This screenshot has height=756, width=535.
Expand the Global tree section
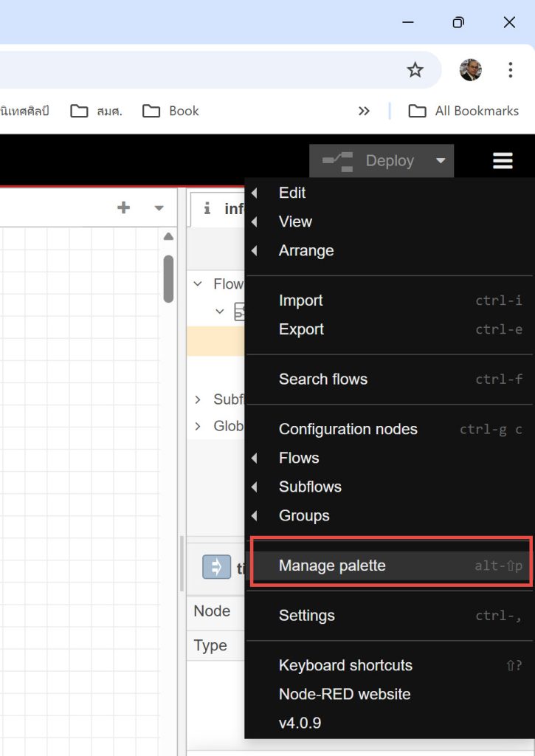[198, 426]
